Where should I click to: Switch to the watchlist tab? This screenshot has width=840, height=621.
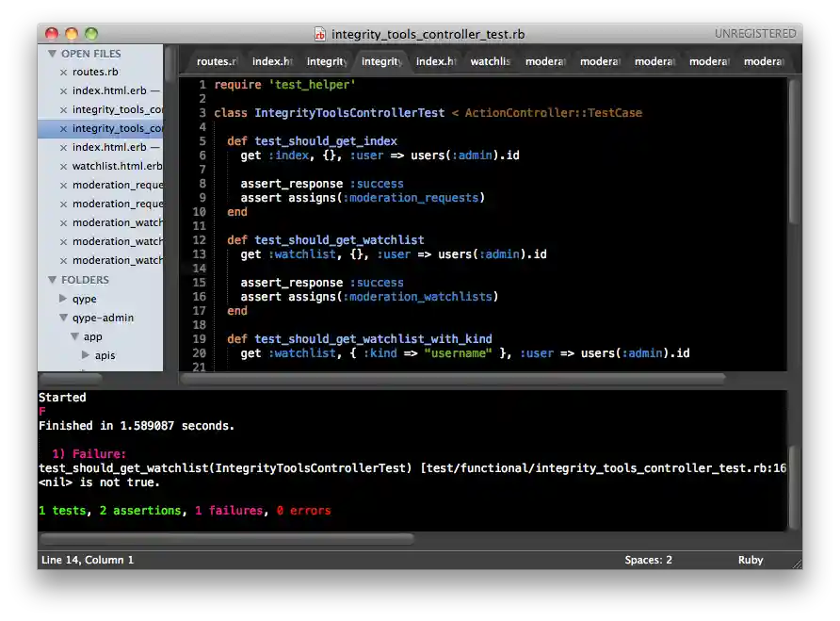[x=491, y=60]
